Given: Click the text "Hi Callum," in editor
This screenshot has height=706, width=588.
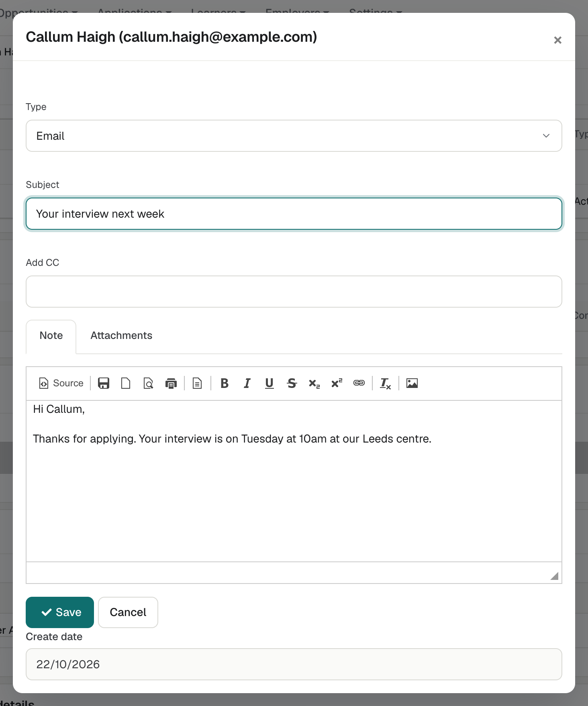Looking at the screenshot, I should point(59,409).
